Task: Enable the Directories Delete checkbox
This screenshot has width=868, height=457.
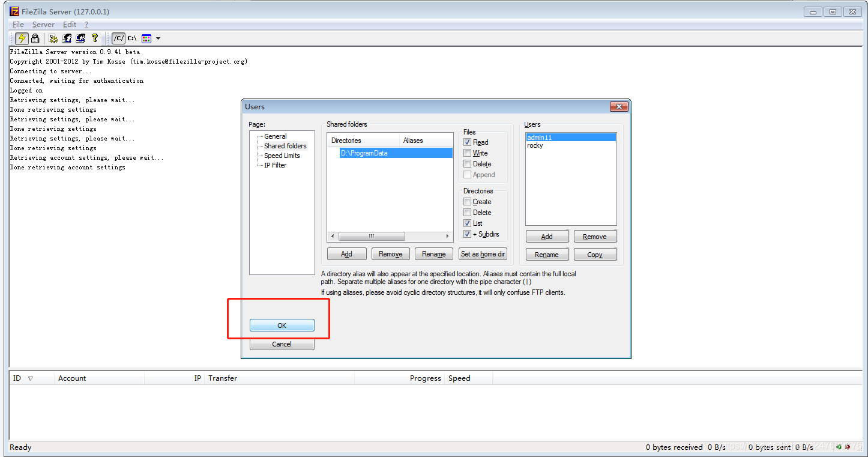Action: [x=468, y=213]
